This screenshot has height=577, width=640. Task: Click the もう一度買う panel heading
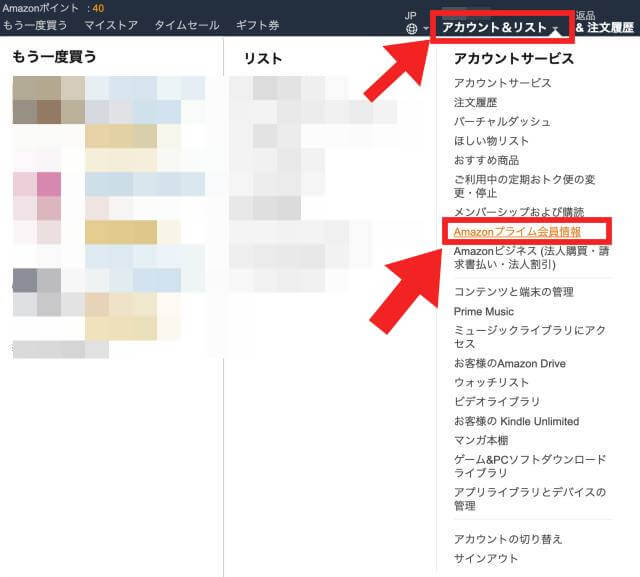[x=54, y=57]
